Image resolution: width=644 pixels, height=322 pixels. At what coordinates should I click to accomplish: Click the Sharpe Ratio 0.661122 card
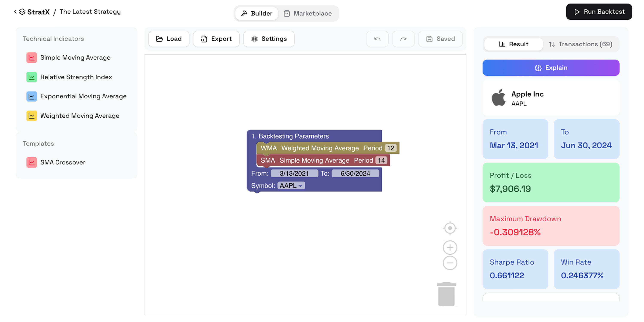coord(515,269)
